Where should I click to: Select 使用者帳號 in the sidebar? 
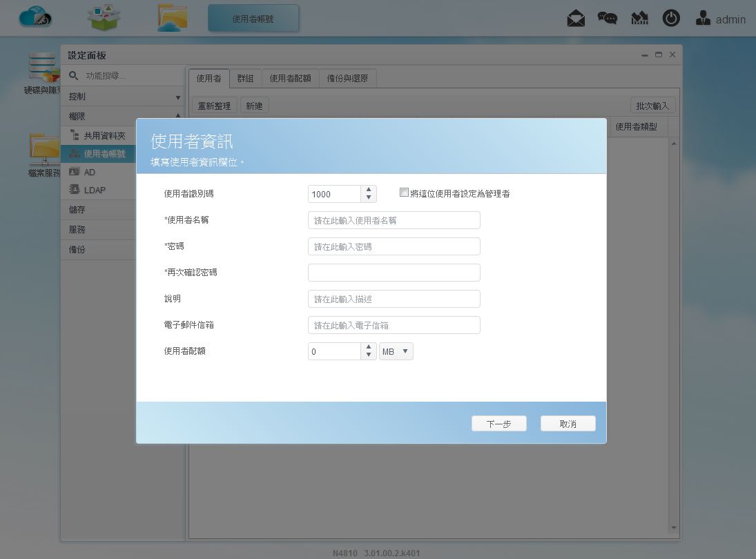click(98, 154)
